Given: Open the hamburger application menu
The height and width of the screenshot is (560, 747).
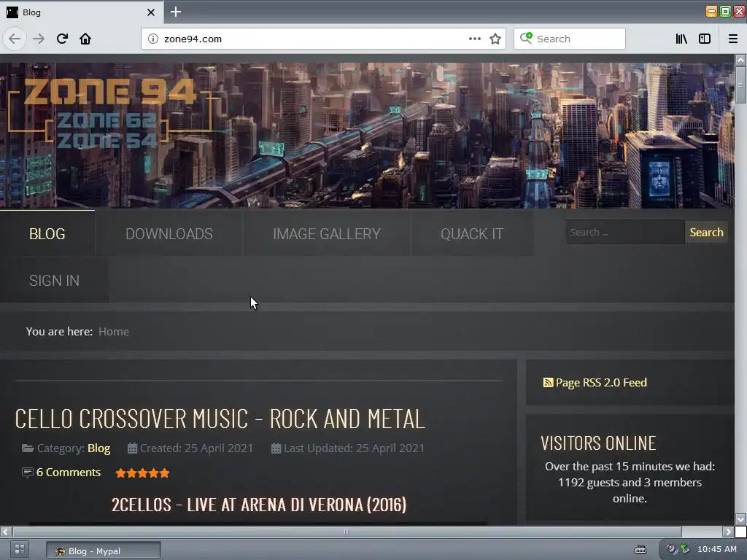Looking at the screenshot, I should pyautogui.click(x=733, y=39).
